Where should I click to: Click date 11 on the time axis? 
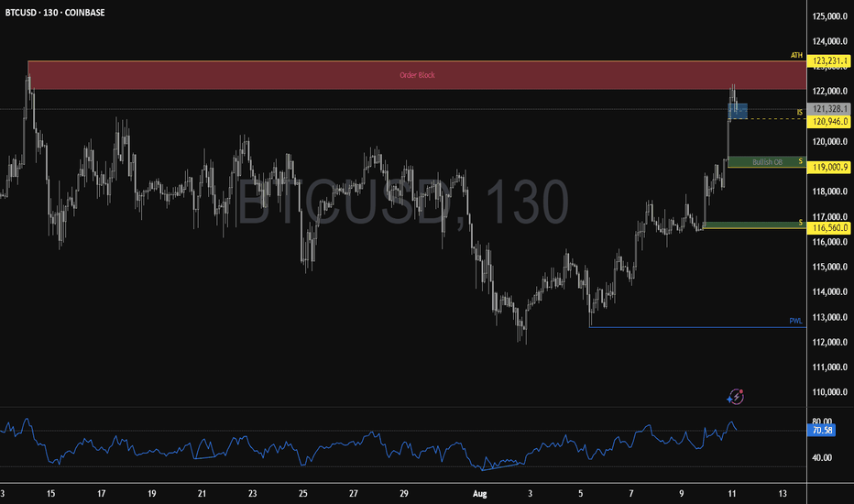coord(732,494)
